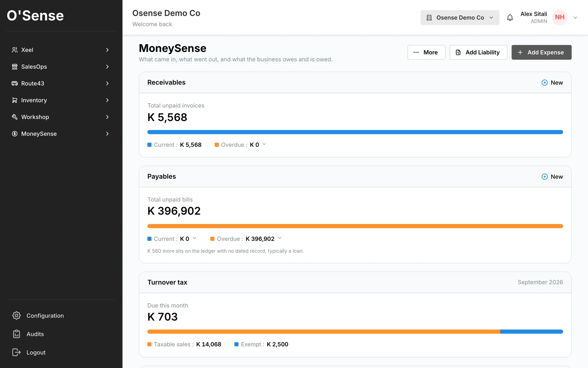Expand the Route43 menu chevron
588x368 pixels.
[107, 83]
